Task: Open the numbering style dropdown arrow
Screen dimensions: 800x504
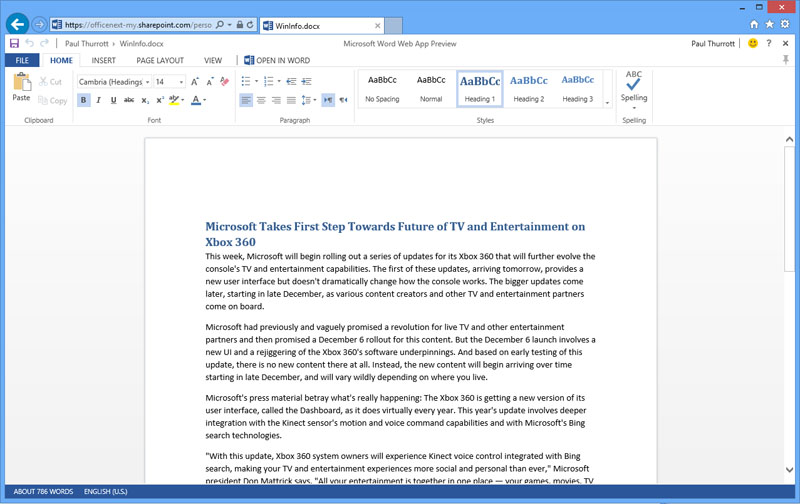Action: 279,82
